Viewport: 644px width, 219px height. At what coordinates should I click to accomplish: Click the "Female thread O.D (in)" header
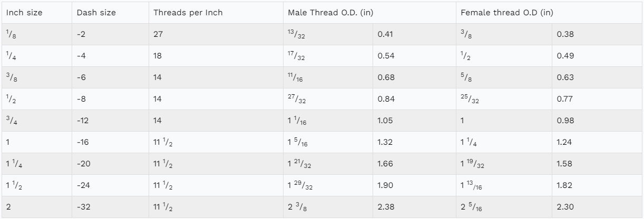coord(507,13)
